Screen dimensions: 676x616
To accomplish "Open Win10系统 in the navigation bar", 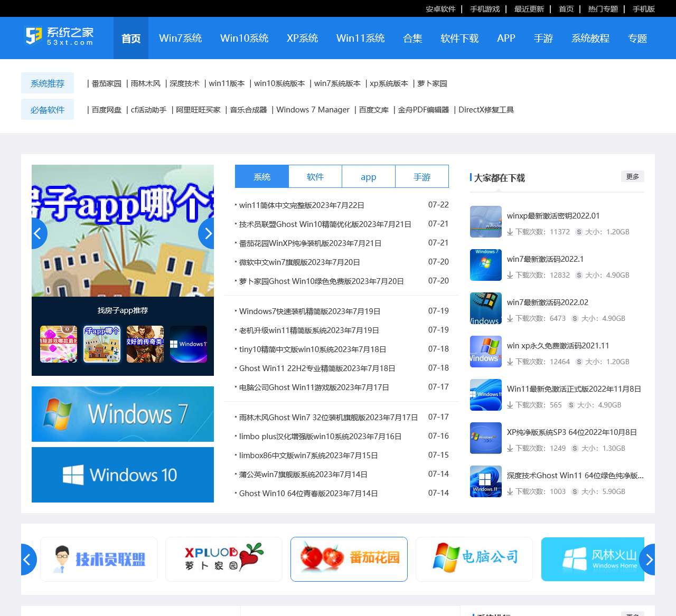I will tap(244, 38).
